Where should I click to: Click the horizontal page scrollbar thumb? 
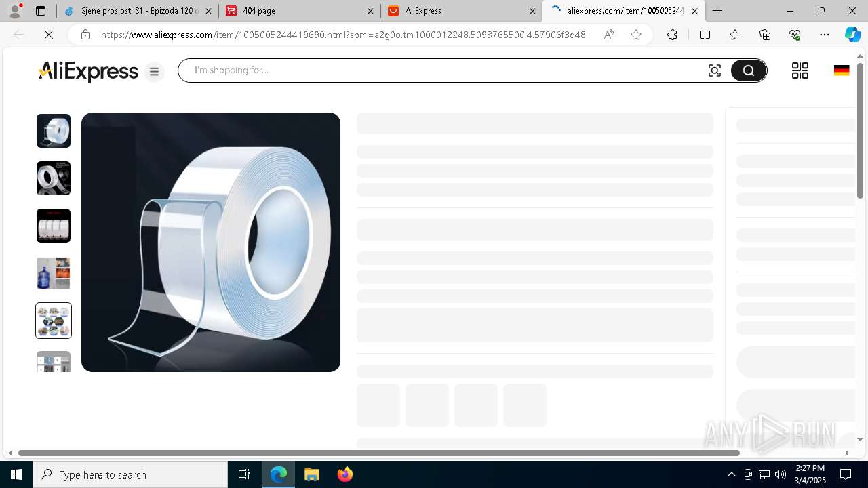point(378,453)
